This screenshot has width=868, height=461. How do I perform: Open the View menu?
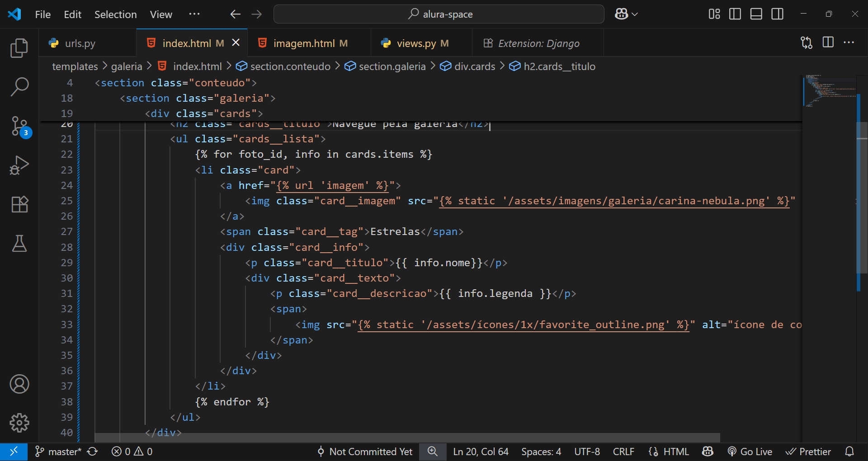coord(161,14)
